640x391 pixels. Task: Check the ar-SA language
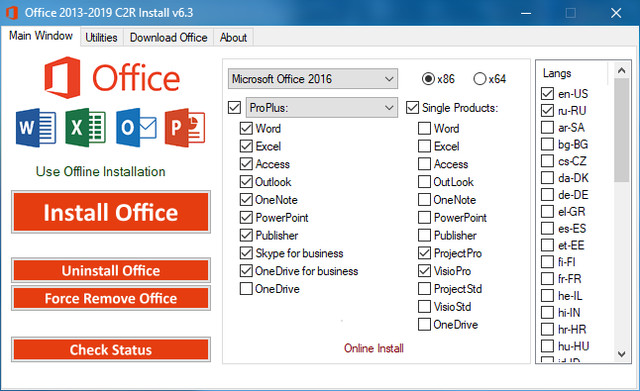(x=547, y=127)
